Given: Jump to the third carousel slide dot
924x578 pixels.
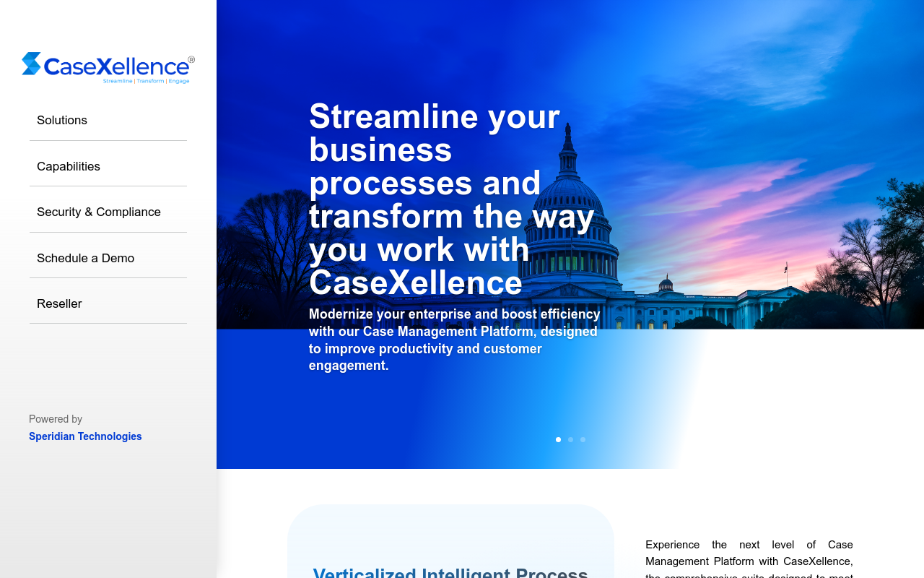Looking at the screenshot, I should [x=583, y=439].
